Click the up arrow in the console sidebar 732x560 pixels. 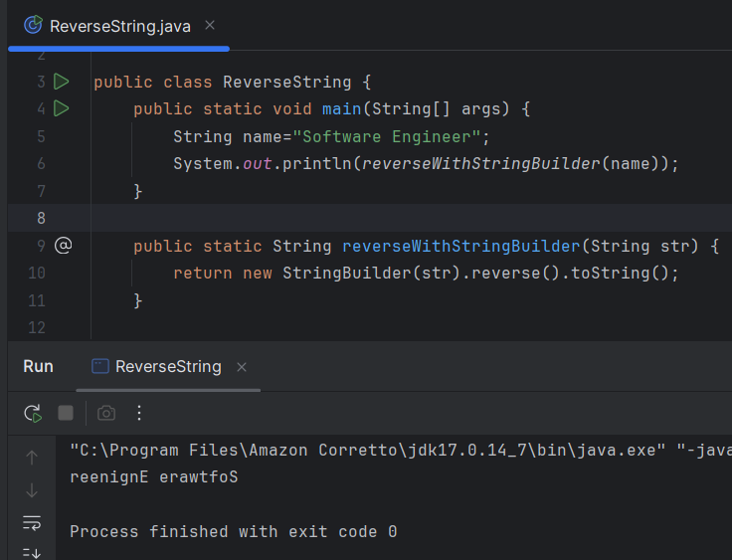click(x=32, y=458)
